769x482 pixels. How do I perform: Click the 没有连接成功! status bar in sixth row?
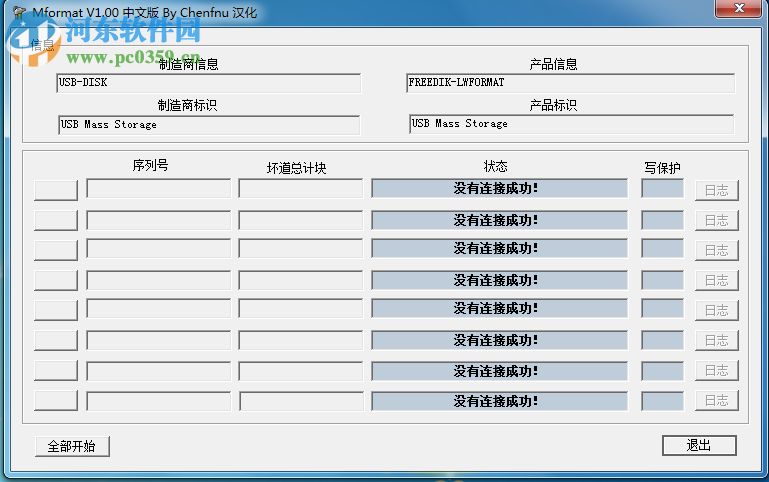point(499,340)
